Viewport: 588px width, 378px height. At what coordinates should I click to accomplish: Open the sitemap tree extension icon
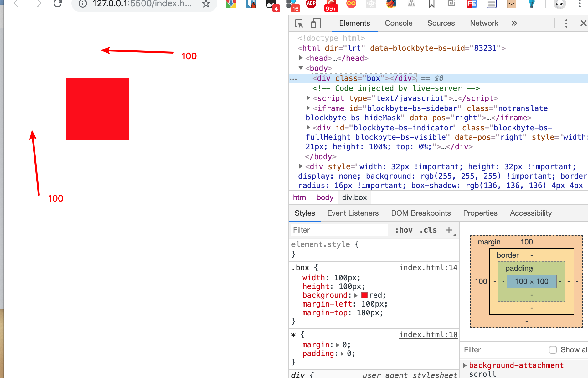(x=411, y=4)
